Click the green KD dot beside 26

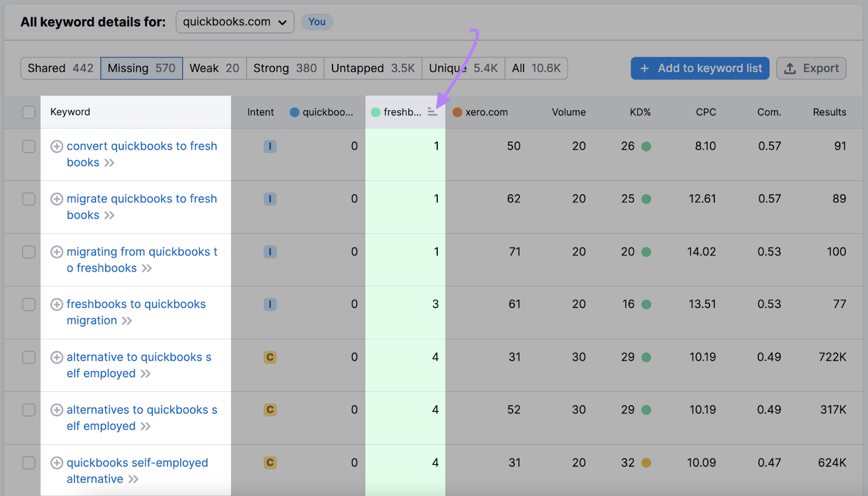coord(646,147)
